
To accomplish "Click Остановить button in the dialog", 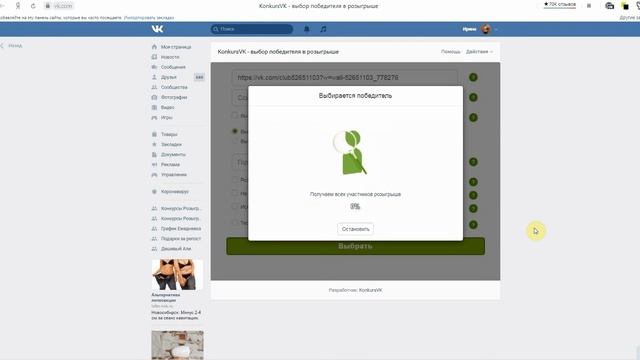I will pos(356,229).
